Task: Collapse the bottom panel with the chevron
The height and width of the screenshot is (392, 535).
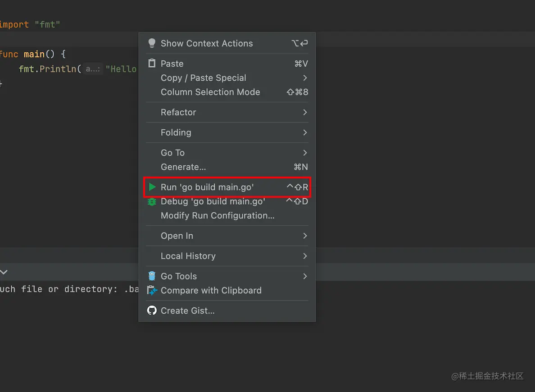Action: pyautogui.click(x=4, y=272)
